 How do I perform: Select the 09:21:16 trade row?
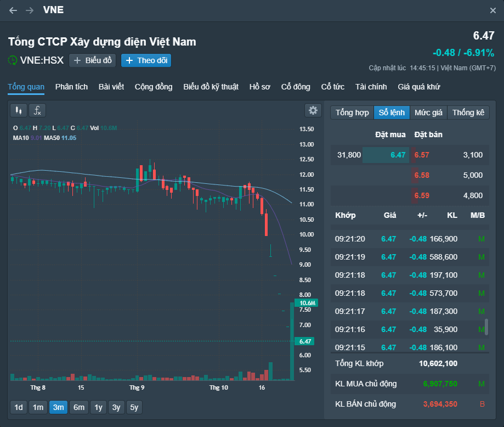(x=410, y=329)
